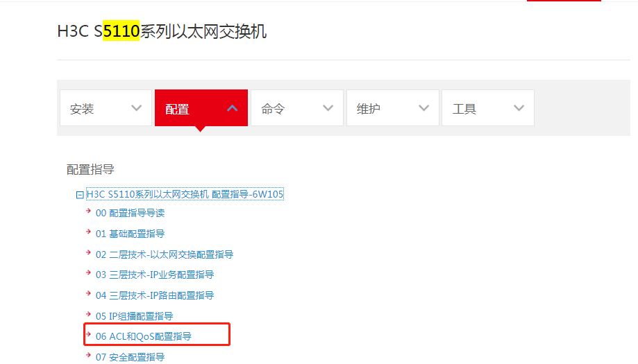This screenshot has height=364, width=638.
Task: Select the 安装 tab
Action: [x=106, y=108]
